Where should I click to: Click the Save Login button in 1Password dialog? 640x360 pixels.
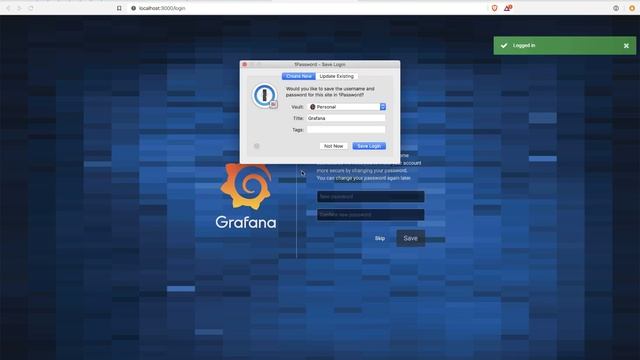369,146
